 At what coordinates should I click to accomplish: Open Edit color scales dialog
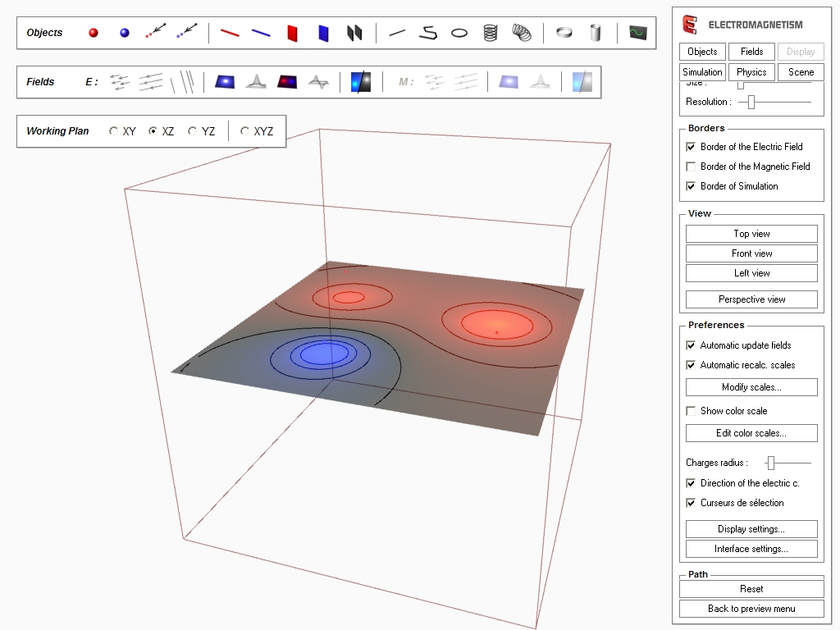pos(751,433)
